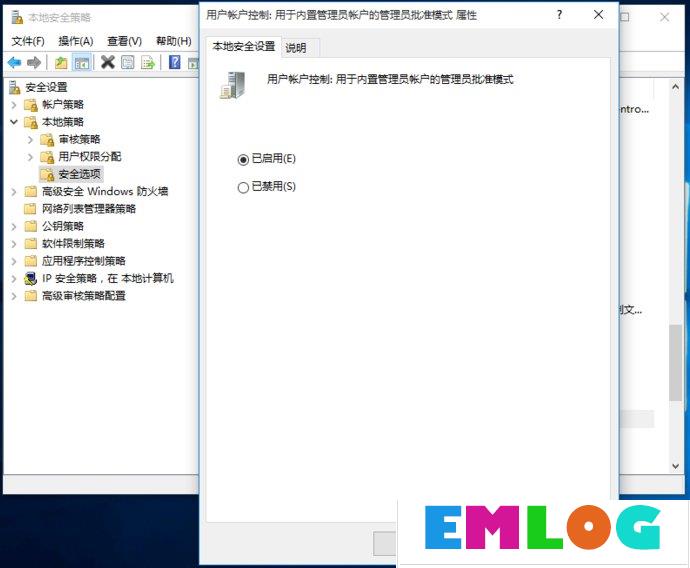Screen dimensions: 690x568
Task: Select the 公钥策略 tree label
Action: (x=62, y=226)
